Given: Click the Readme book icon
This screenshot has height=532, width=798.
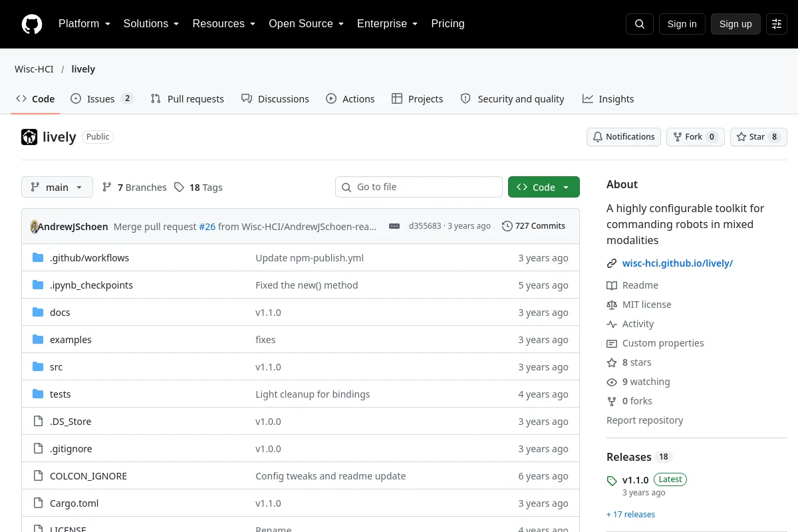Looking at the screenshot, I should 612,285.
